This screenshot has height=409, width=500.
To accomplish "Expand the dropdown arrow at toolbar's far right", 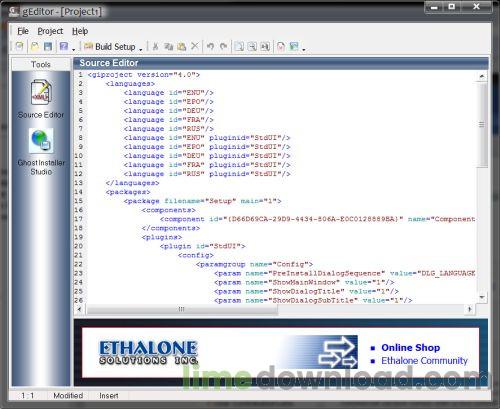I will (x=304, y=49).
